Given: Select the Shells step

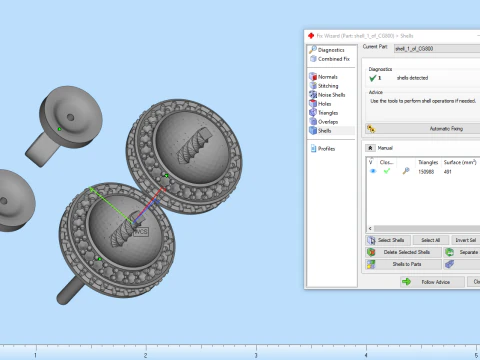Looking at the screenshot, I should [x=324, y=131].
